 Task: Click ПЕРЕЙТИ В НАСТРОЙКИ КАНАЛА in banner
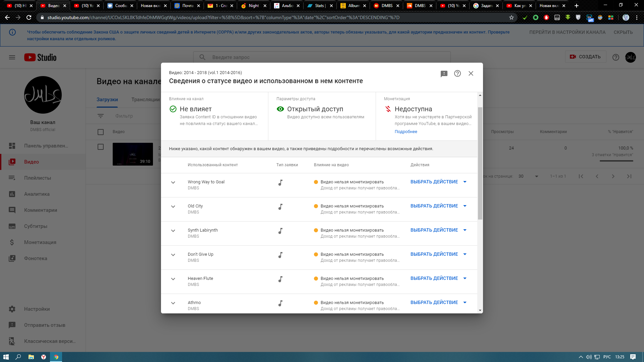(568, 32)
